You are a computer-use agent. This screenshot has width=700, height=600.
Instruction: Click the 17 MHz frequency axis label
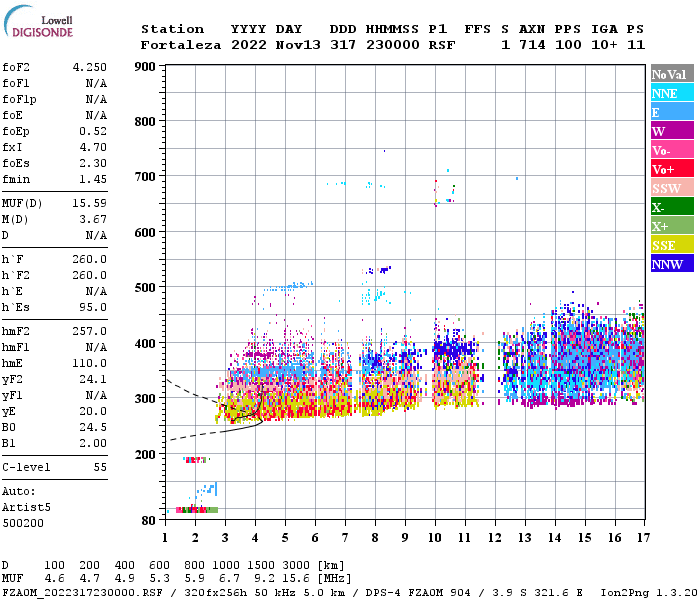[x=643, y=538]
